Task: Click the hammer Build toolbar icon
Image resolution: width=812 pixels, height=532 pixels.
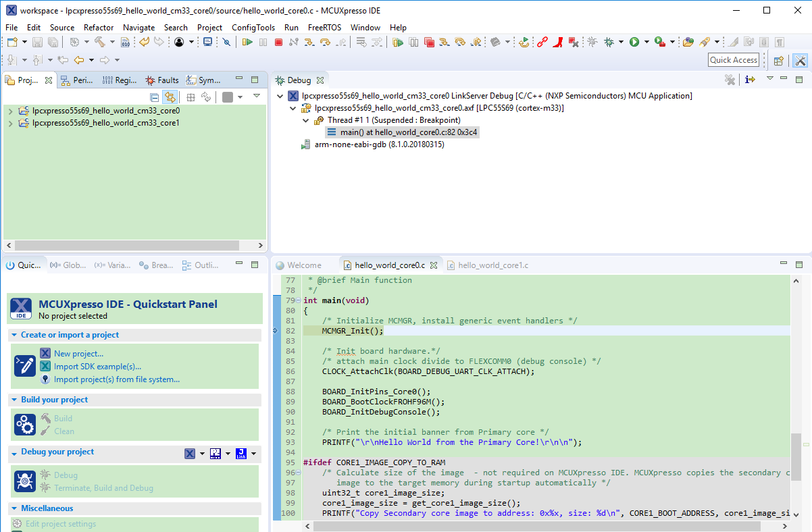Action: tap(99, 42)
